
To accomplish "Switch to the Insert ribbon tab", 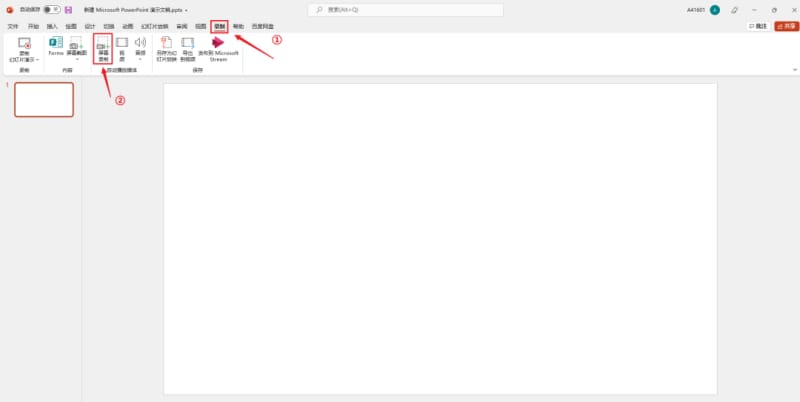I will (x=52, y=26).
